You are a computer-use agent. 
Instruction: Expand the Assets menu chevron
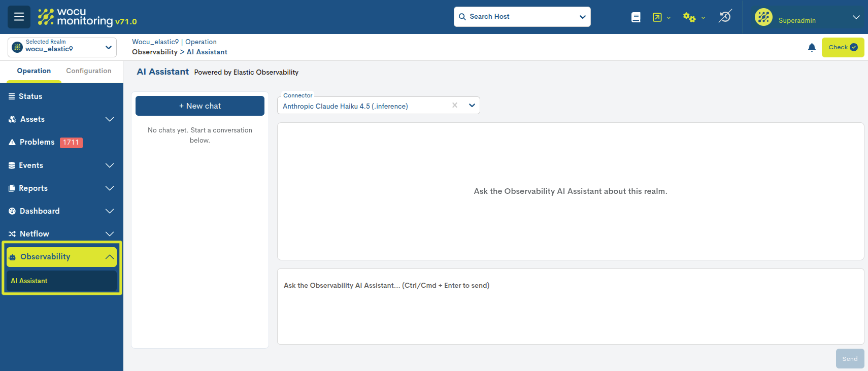click(110, 119)
